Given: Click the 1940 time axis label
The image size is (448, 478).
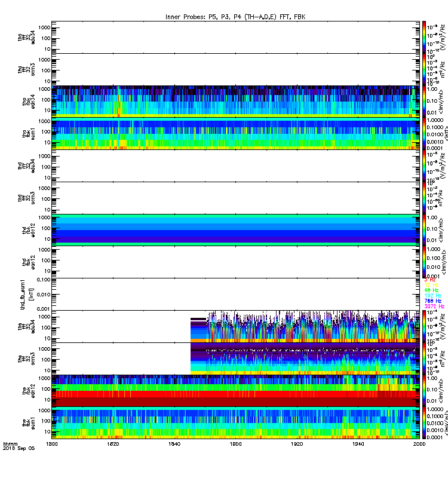Looking at the screenshot, I should point(358,444).
